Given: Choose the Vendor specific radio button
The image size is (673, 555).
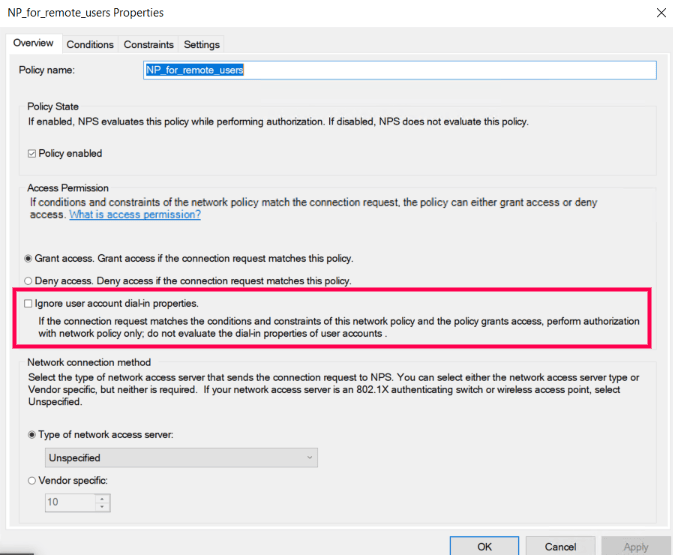Looking at the screenshot, I should tap(31, 481).
